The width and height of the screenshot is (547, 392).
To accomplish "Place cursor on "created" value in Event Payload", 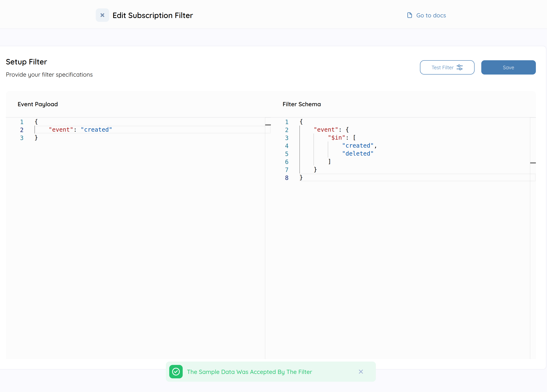I will (x=96, y=130).
